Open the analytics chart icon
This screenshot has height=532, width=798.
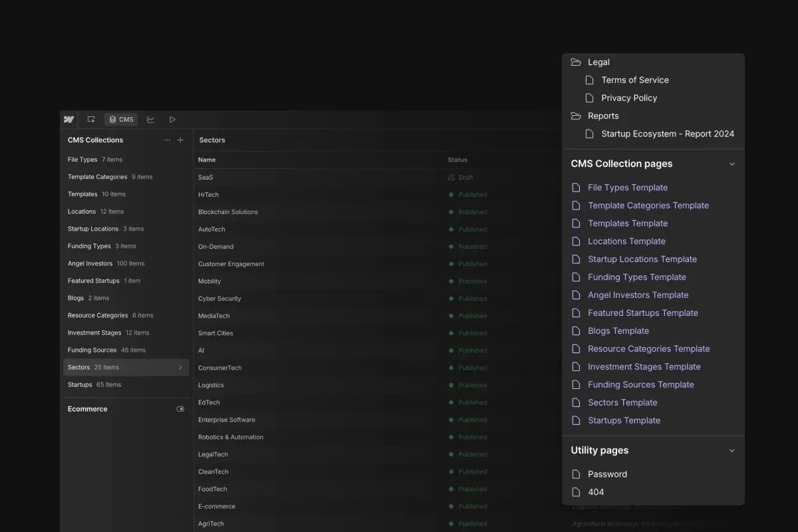(151, 120)
